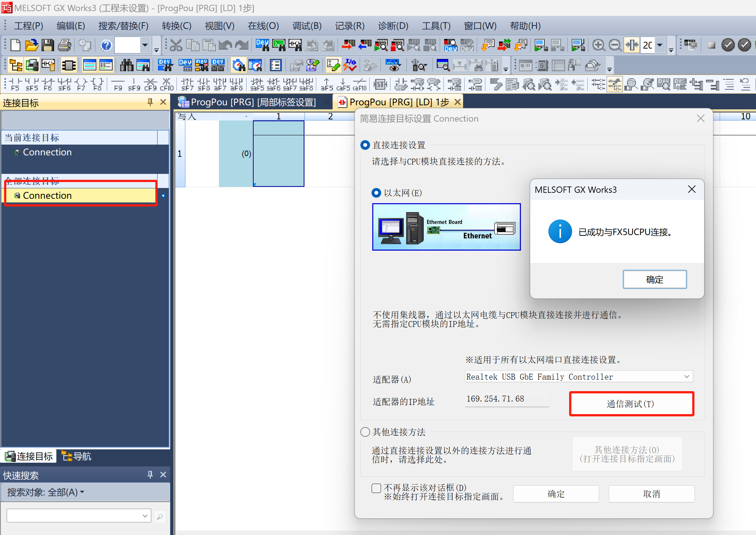Open the 诊断(D) menu
Screen dimensions: 756x535
click(393, 26)
